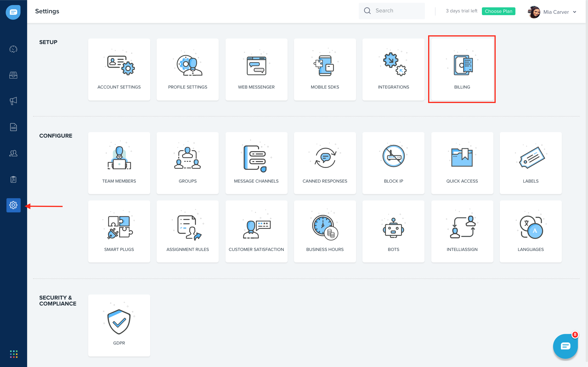This screenshot has height=367, width=588.
Task: Open the contacts people icon in sidebar
Action: coord(13,153)
